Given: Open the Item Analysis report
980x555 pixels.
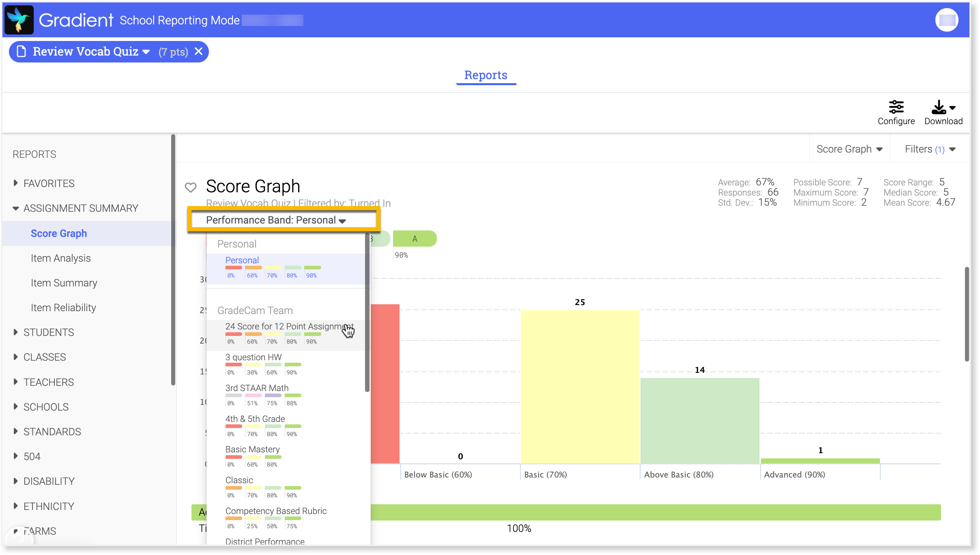Looking at the screenshot, I should coord(61,258).
